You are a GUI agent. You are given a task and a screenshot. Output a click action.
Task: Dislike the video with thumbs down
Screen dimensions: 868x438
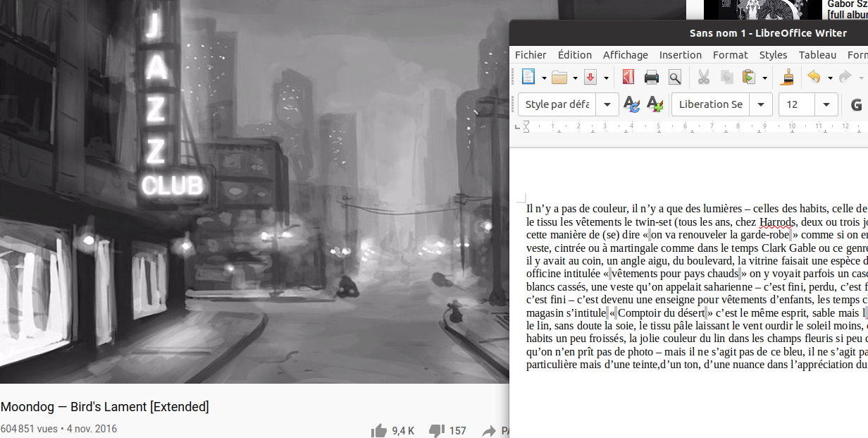(x=438, y=430)
